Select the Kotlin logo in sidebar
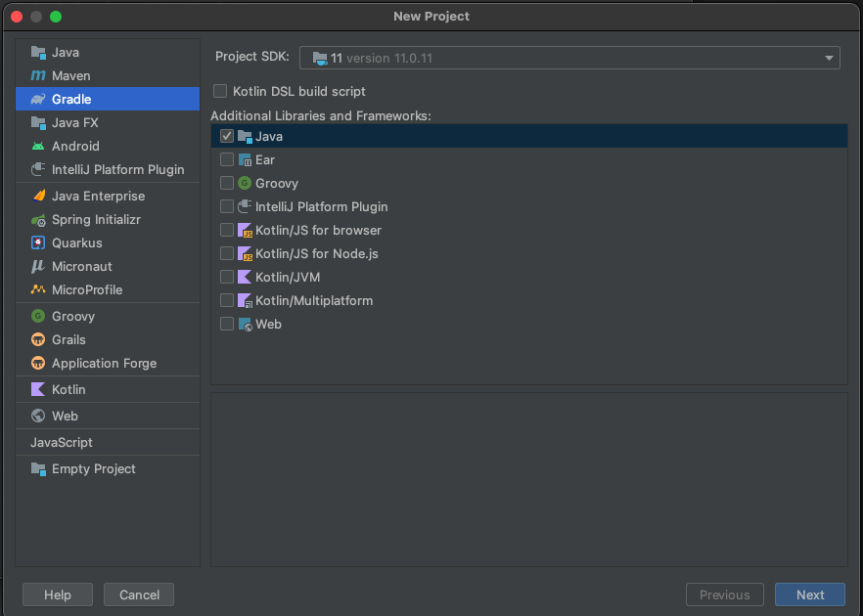 pyautogui.click(x=38, y=389)
